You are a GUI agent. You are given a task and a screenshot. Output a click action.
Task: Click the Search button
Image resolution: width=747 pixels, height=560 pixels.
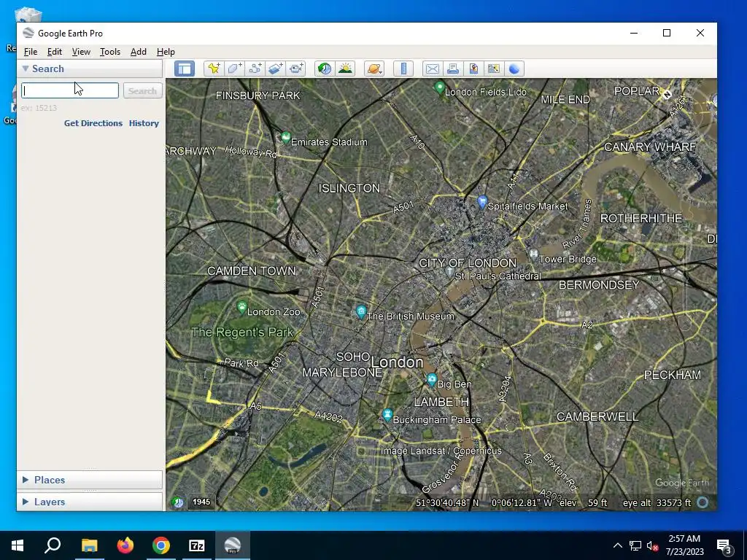[x=142, y=90]
